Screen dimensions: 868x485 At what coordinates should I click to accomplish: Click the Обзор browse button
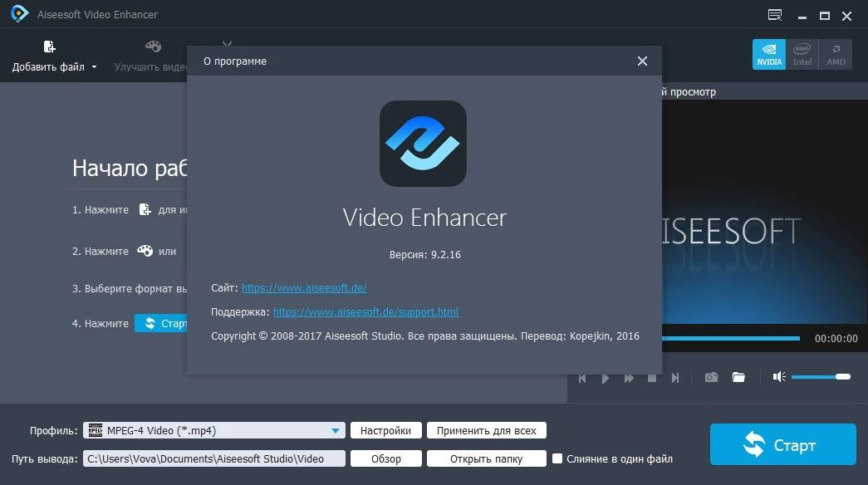pyautogui.click(x=386, y=458)
